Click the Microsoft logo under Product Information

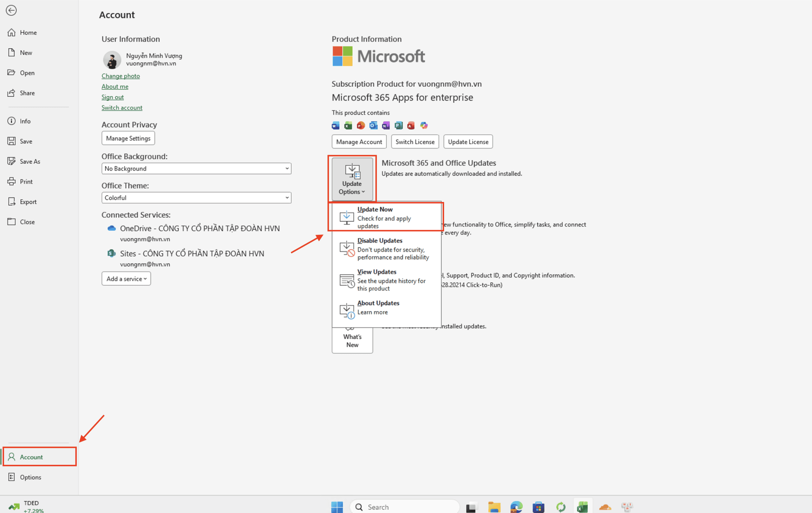pos(378,56)
